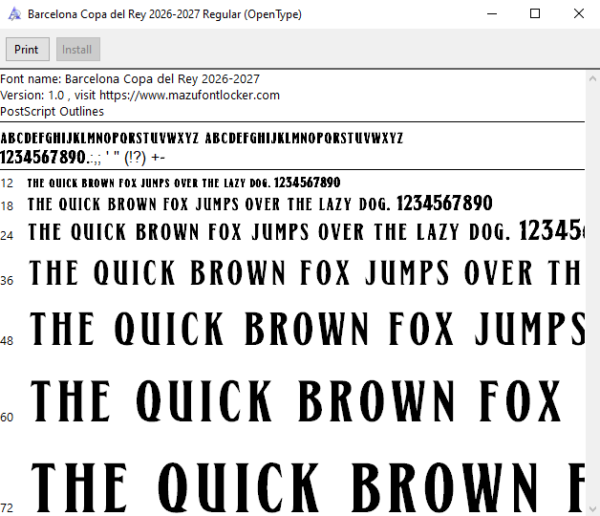Click the size 72 sample sentence

[x=308, y=488]
